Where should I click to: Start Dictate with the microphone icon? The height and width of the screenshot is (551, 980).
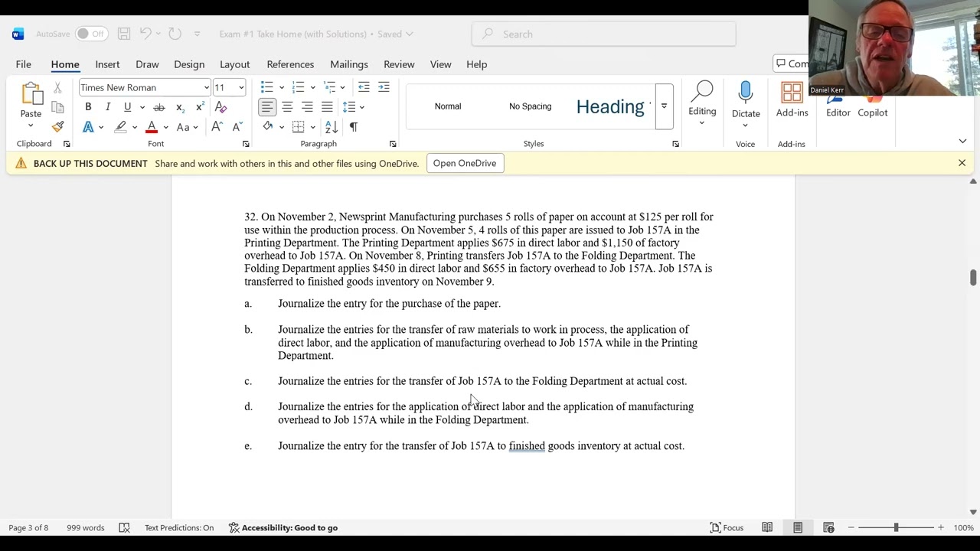pos(745,93)
